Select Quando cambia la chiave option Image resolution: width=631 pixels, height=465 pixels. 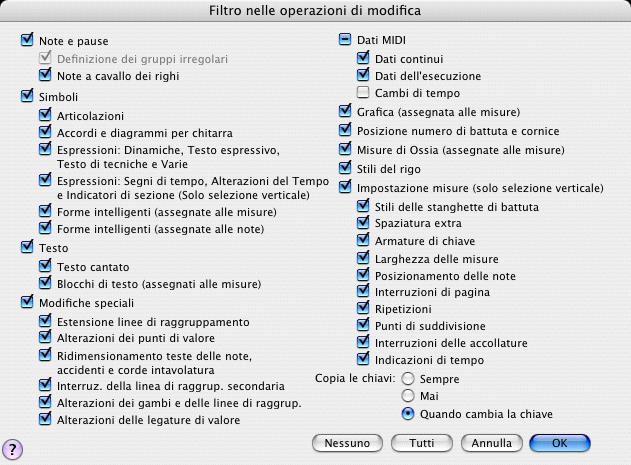[407, 414]
